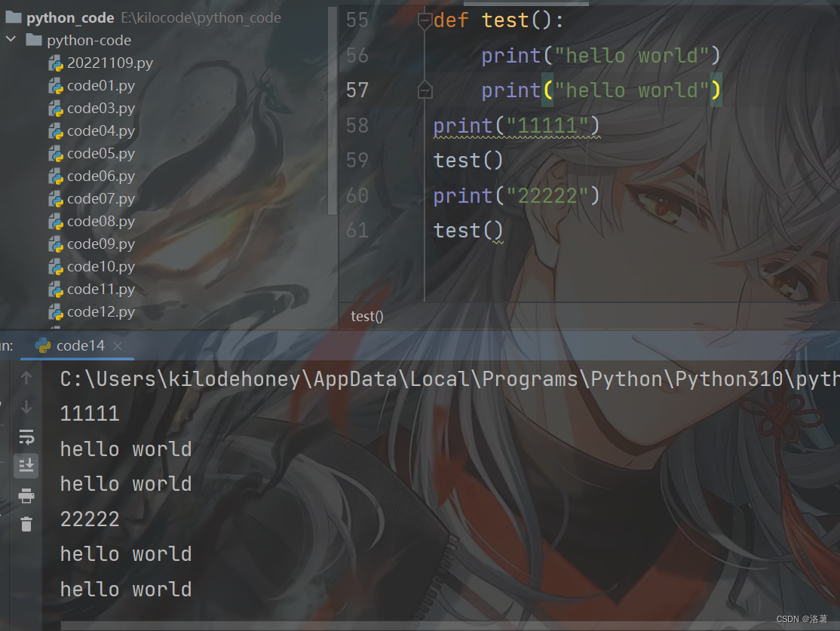Open code11.py file
This screenshot has width=840, height=631.
click(x=101, y=289)
